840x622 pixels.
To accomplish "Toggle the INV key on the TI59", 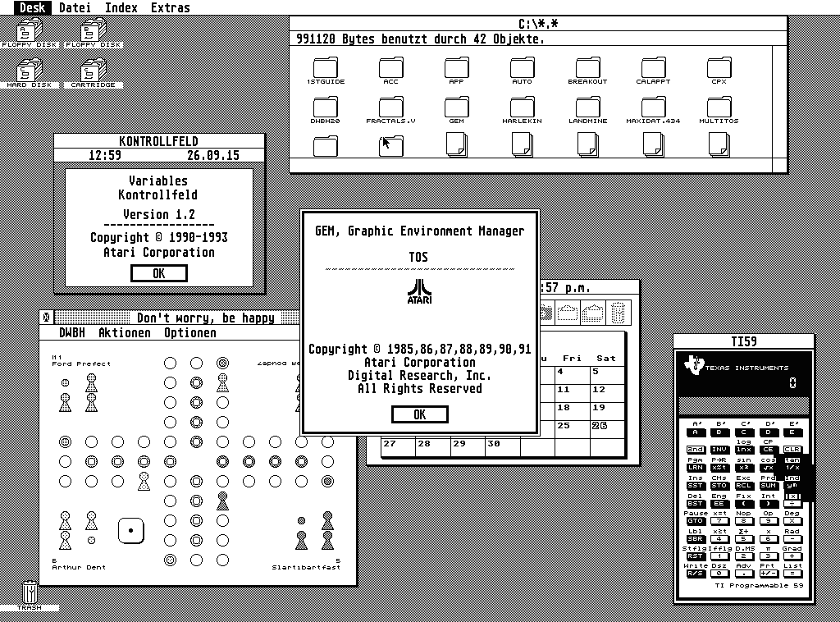I will pyautogui.click(x=719, y=450).
